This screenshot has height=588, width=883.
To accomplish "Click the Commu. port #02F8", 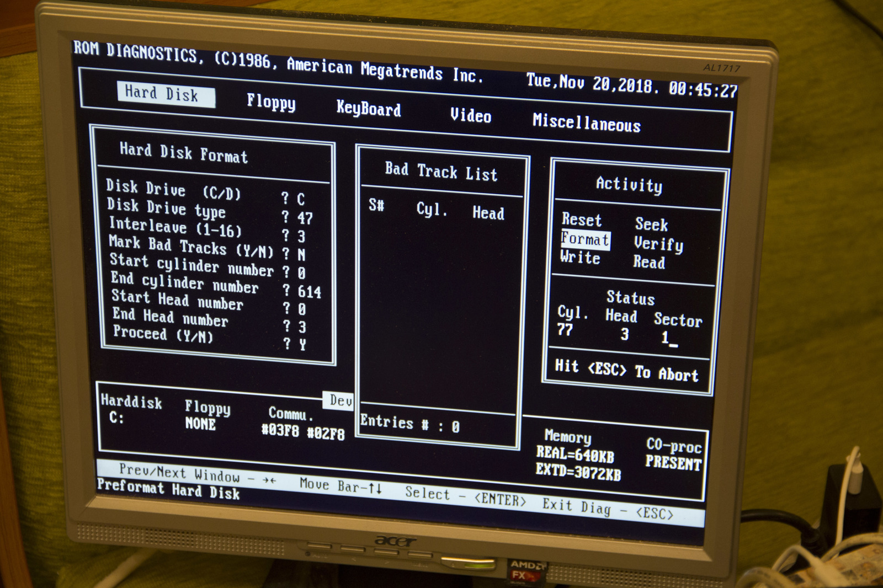I will [326, 434].
